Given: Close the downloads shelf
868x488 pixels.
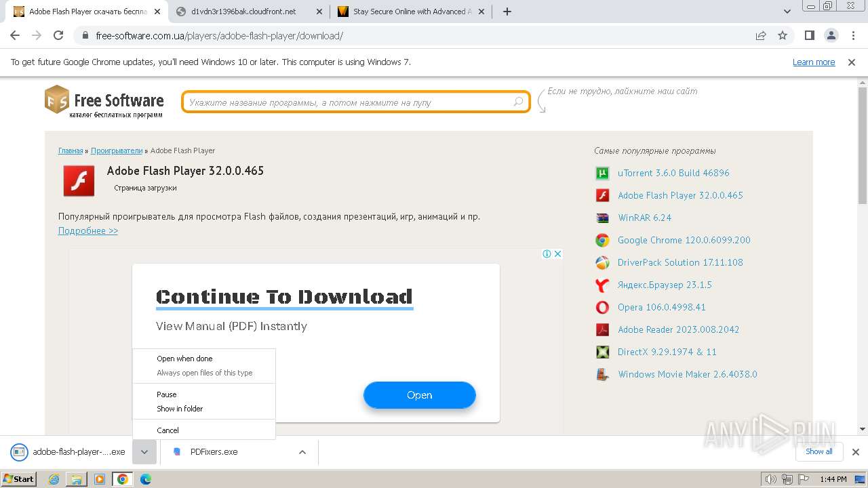Looking at the screenshot, I should [x=855, y=452].
